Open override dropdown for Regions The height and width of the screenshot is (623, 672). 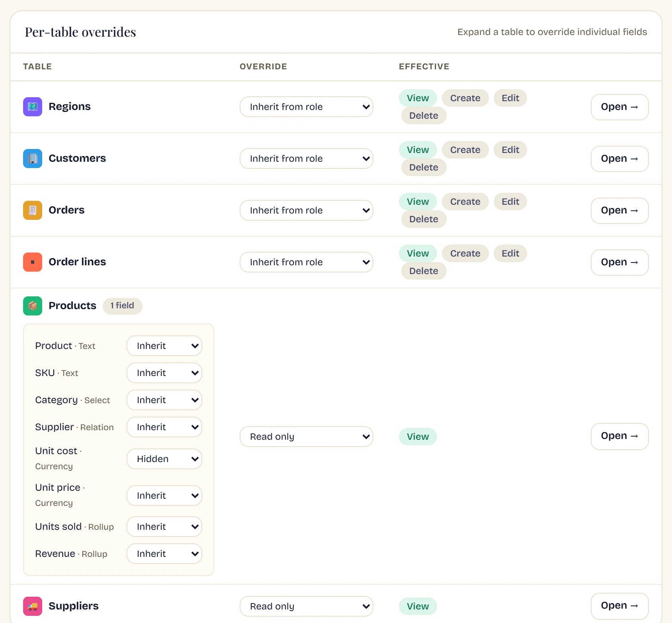pos(307,107)
